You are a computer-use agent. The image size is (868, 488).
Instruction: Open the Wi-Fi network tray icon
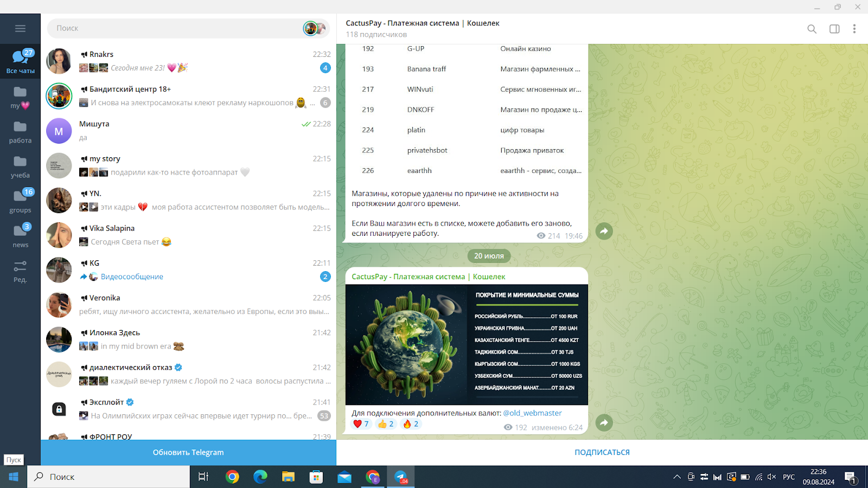(x=758, y=477)
